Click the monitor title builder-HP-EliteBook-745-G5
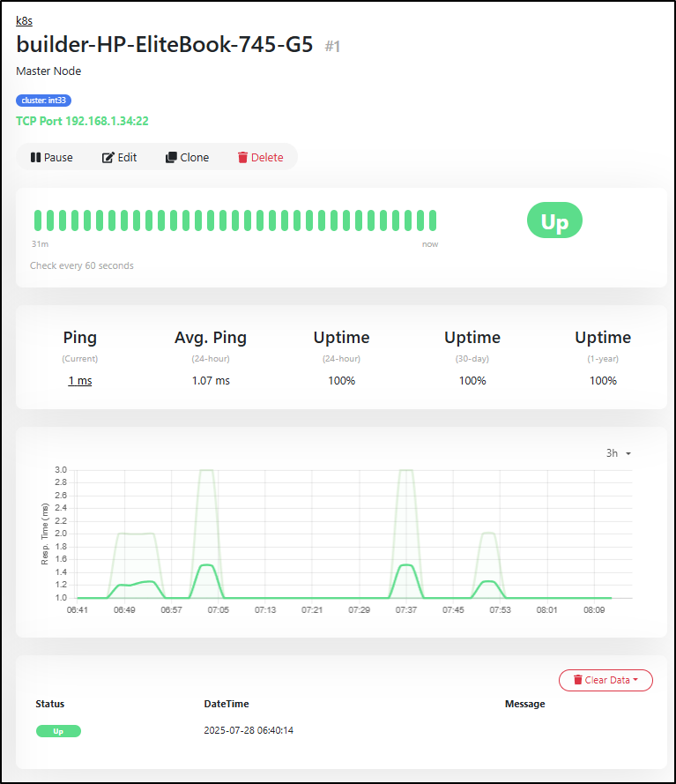Image resolution: width=676 pixels, height=784 pixels. (x=165, y=44)
